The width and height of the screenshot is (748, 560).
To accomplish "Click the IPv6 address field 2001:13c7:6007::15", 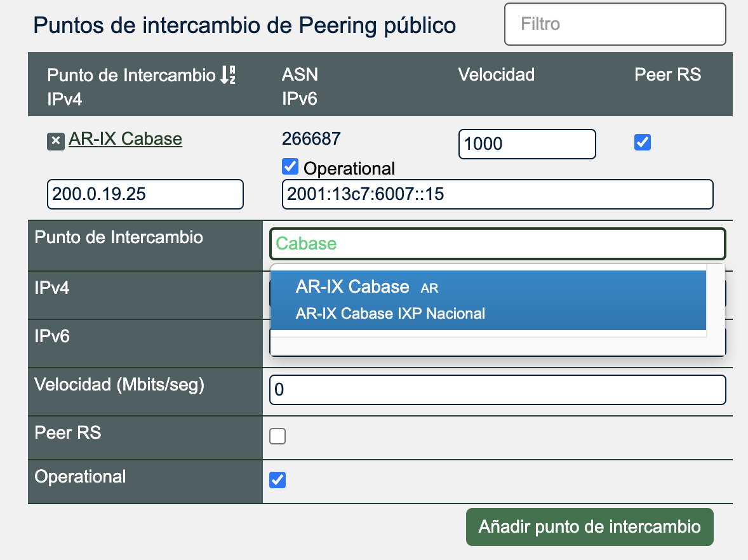I will click(497, 194).
